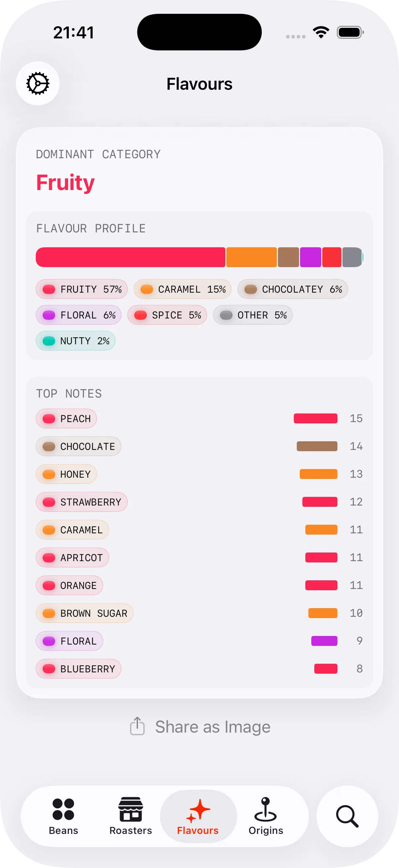Screen dimensions: 399x868
Task: Select the Fruity 57% category chip
Action: 82,289
